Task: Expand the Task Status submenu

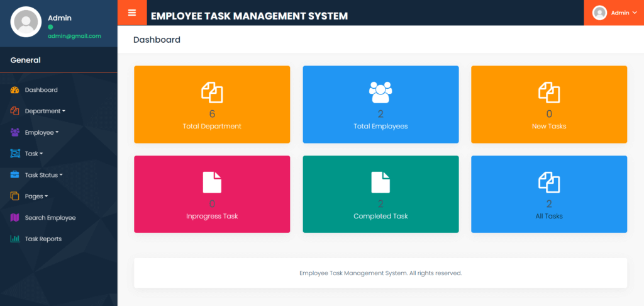Action: point(43,175)
